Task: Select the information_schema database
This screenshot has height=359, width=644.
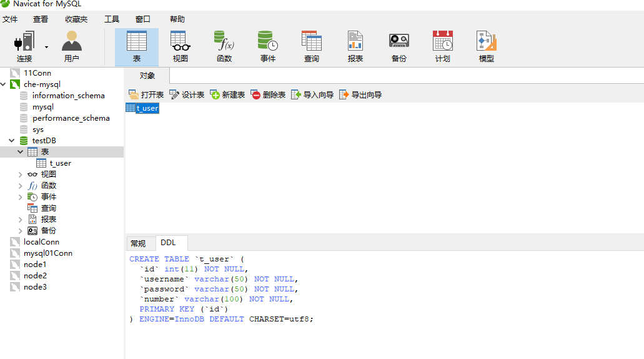Action: (x=68, y=96)
